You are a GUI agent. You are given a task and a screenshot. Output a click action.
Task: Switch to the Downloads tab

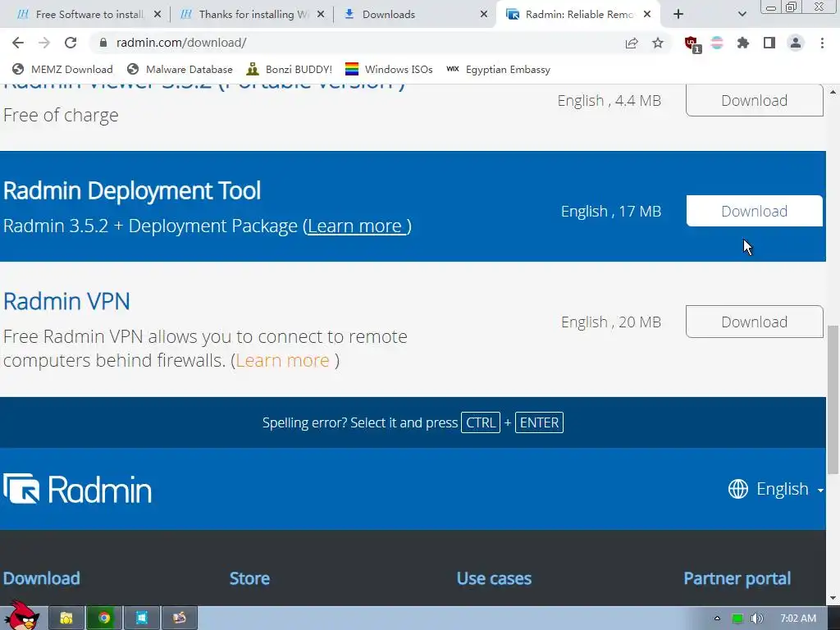click(x=415, y=15)
